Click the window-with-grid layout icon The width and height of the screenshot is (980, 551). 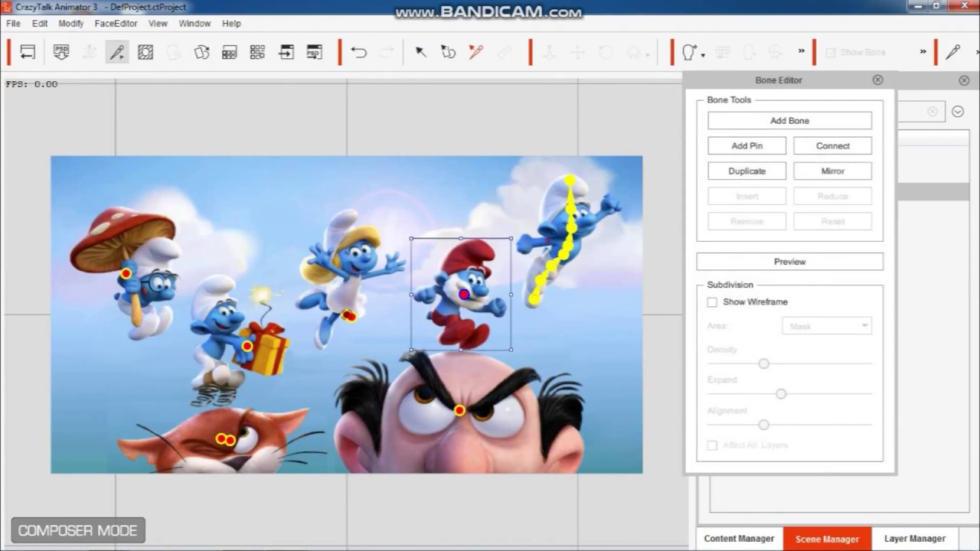[229, 52]
